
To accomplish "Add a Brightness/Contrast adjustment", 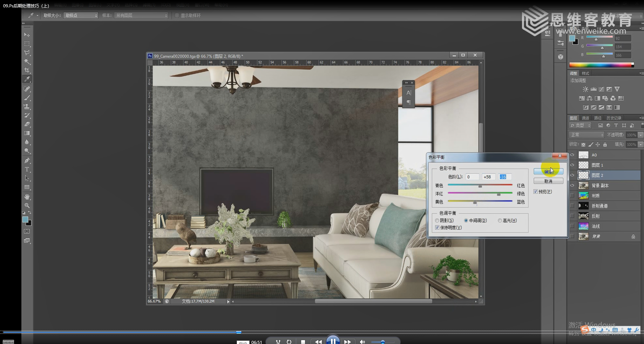I will tap(585, 89).
